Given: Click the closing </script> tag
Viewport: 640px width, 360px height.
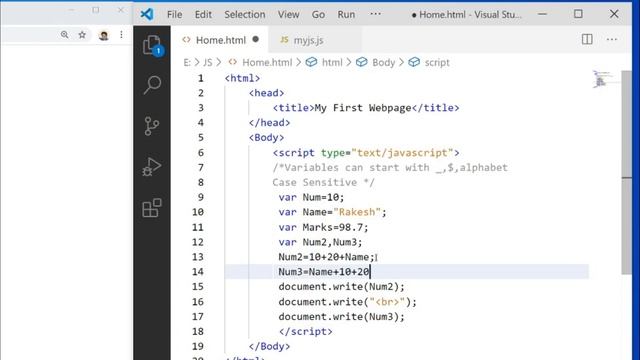Looking at the screenshot, I should click(305, 331).
